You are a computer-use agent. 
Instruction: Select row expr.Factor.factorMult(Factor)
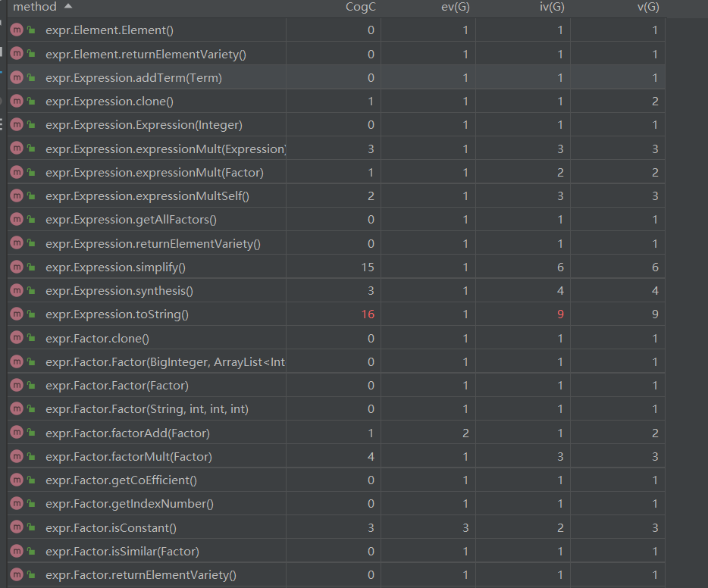(x=336, y=457)
